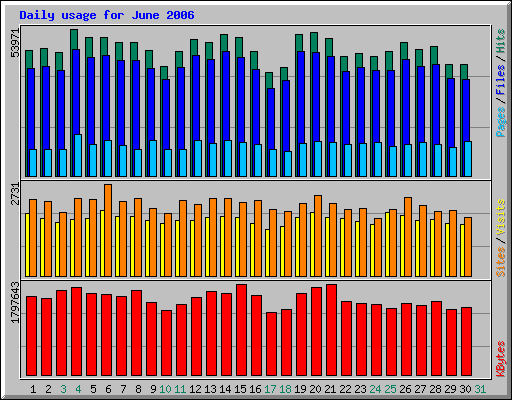Click day label 2 on the axis

click(48, 389)
